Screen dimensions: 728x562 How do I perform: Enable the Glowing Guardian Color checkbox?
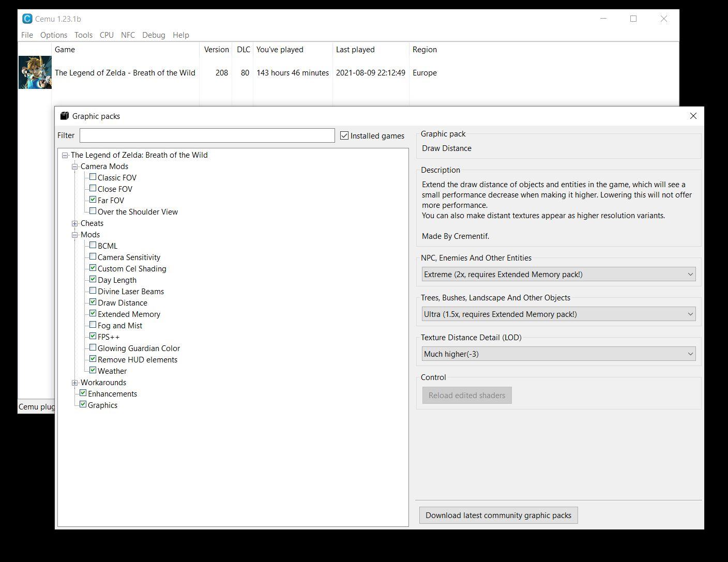pyautogui.click(x=93, y=347)
